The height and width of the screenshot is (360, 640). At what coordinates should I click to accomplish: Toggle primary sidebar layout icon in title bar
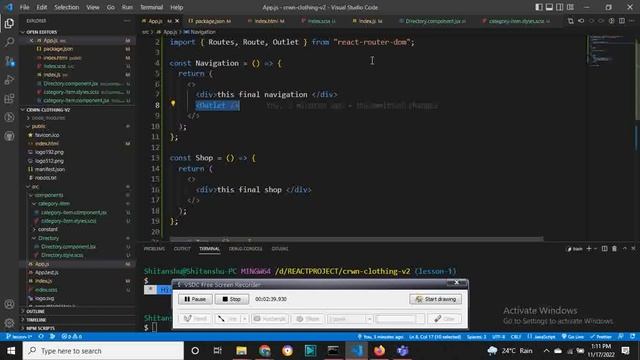539,7
